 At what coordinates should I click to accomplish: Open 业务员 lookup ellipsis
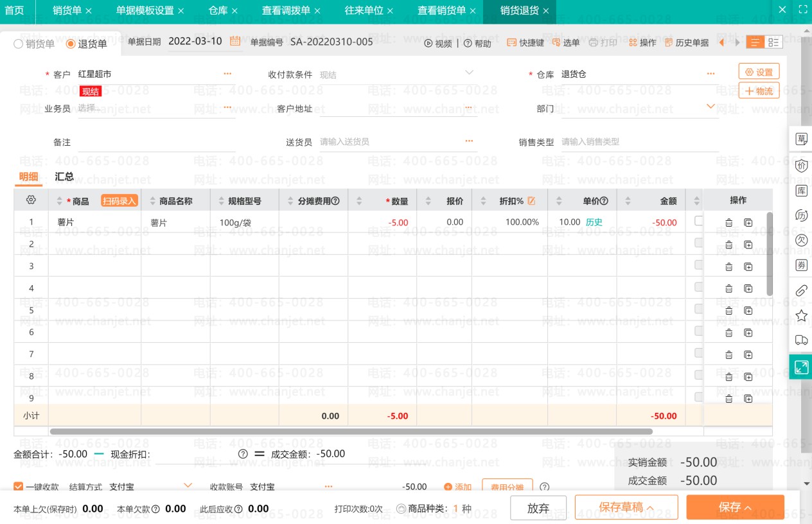pos(227,107)
